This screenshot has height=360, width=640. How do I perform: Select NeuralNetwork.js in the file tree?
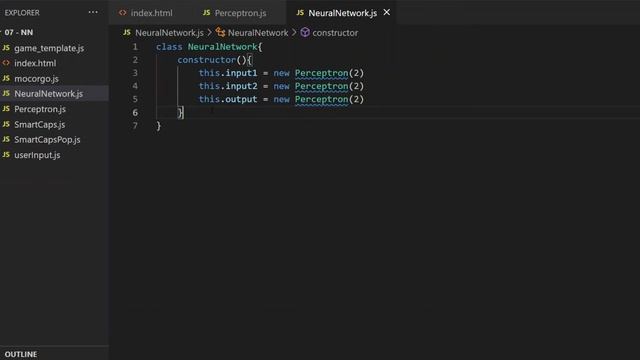48,93
